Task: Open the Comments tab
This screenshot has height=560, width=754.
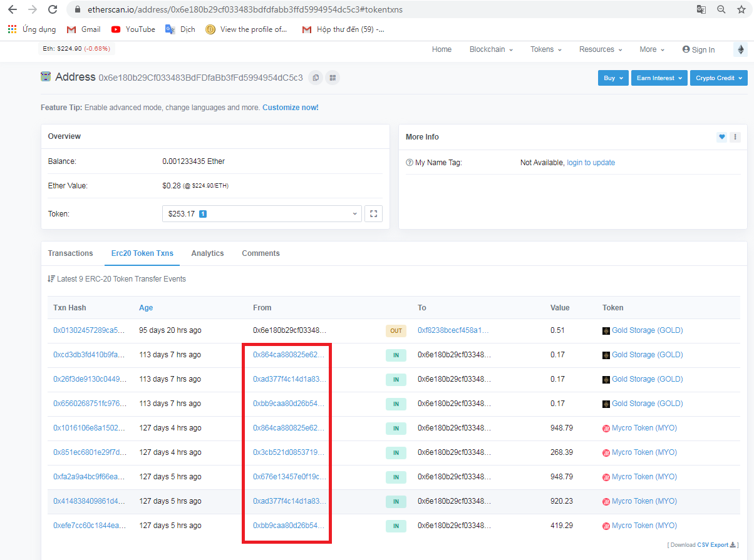Action: click(261, 253)
